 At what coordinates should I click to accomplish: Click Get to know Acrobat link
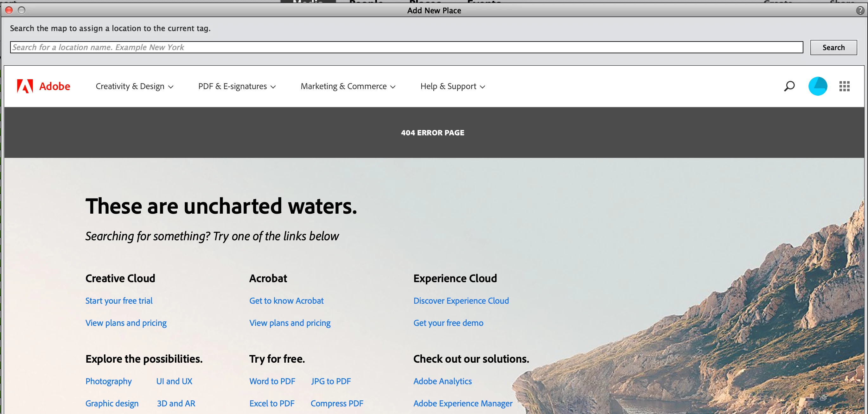tap(286, 301)
